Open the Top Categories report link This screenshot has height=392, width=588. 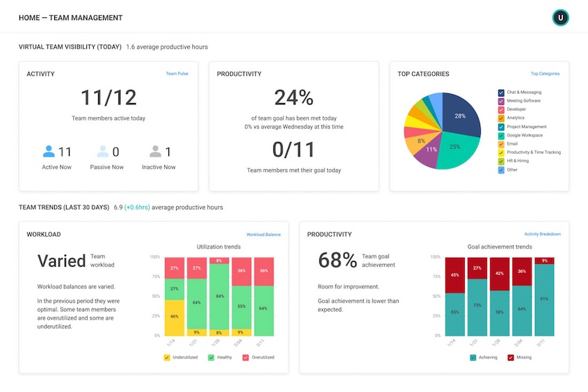545,74
